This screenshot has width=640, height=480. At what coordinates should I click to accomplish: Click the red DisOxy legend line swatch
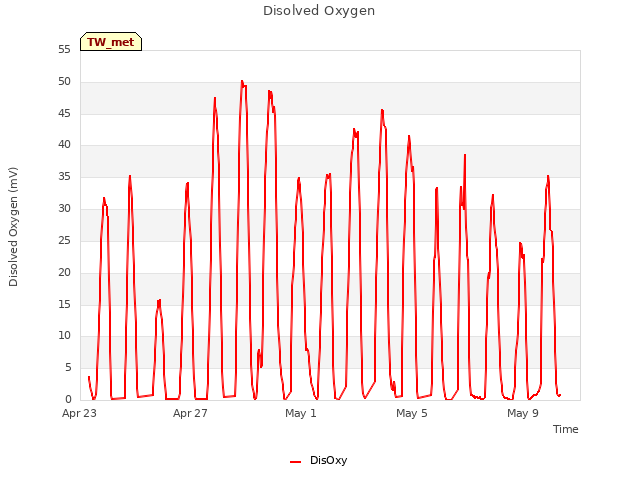click(295, 462)
